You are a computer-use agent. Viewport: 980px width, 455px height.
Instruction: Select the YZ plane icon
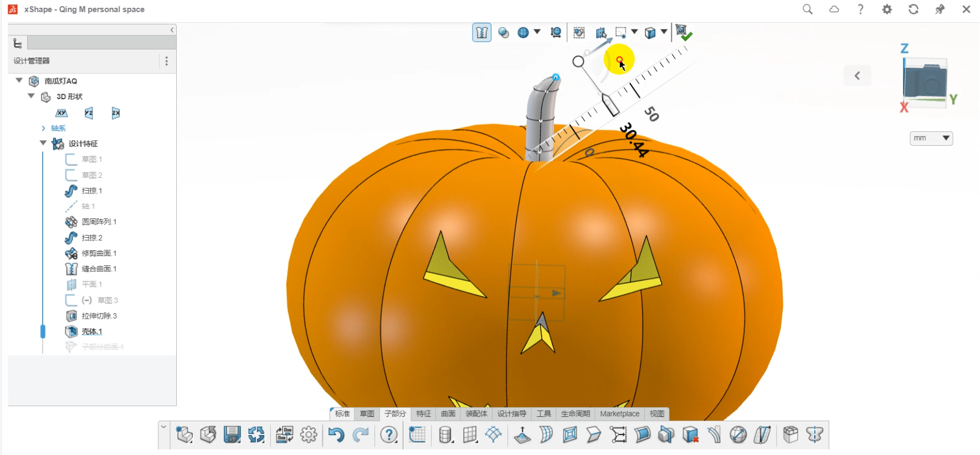89,113
